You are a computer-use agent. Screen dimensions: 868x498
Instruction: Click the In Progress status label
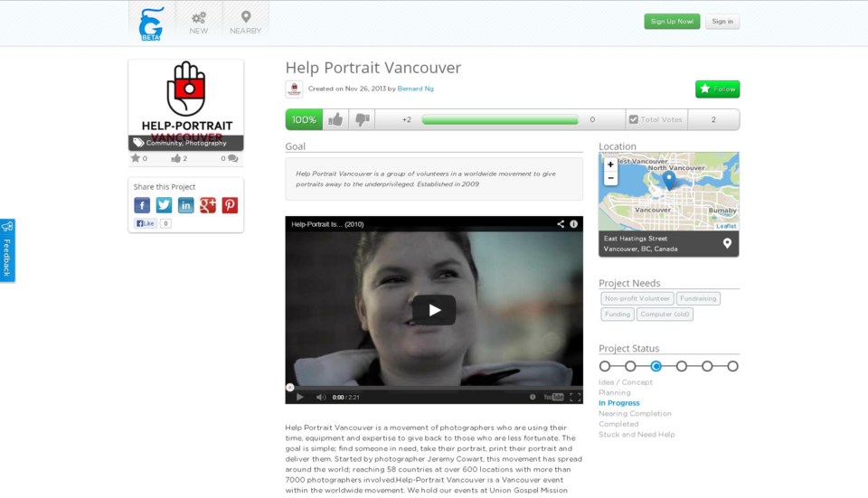(x=618, y=403)
